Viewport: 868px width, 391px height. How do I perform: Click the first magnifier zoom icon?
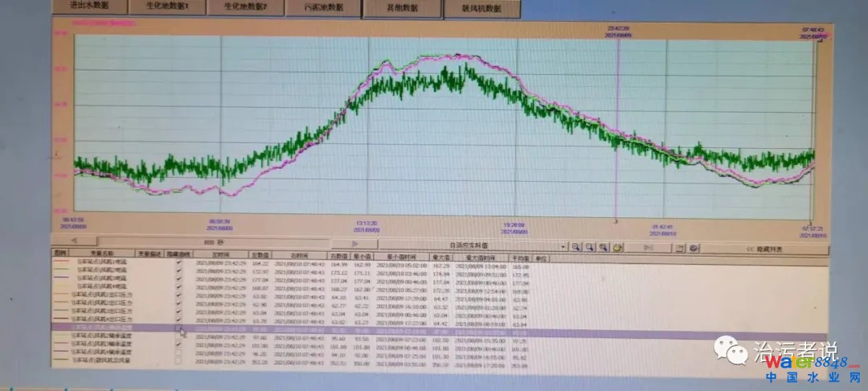click(576, 247)
